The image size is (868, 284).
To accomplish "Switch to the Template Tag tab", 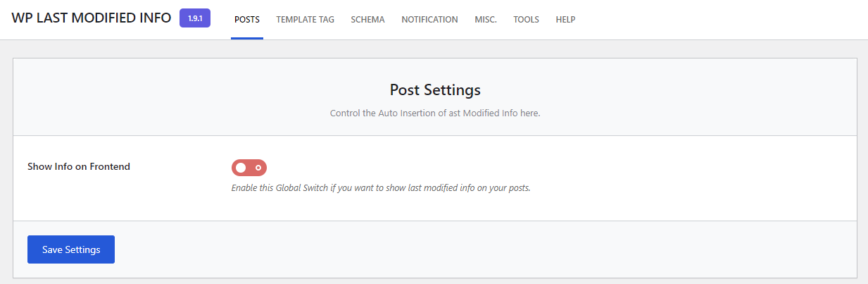I will pyautogui.click(x=305, y=20).
